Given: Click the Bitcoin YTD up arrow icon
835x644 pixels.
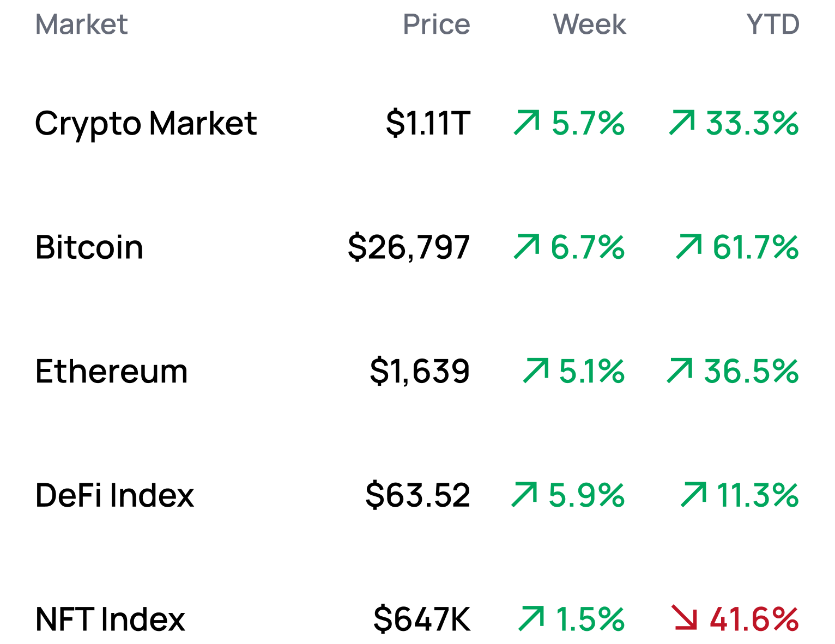Looking at the screenshot, I should coord(689,246).
